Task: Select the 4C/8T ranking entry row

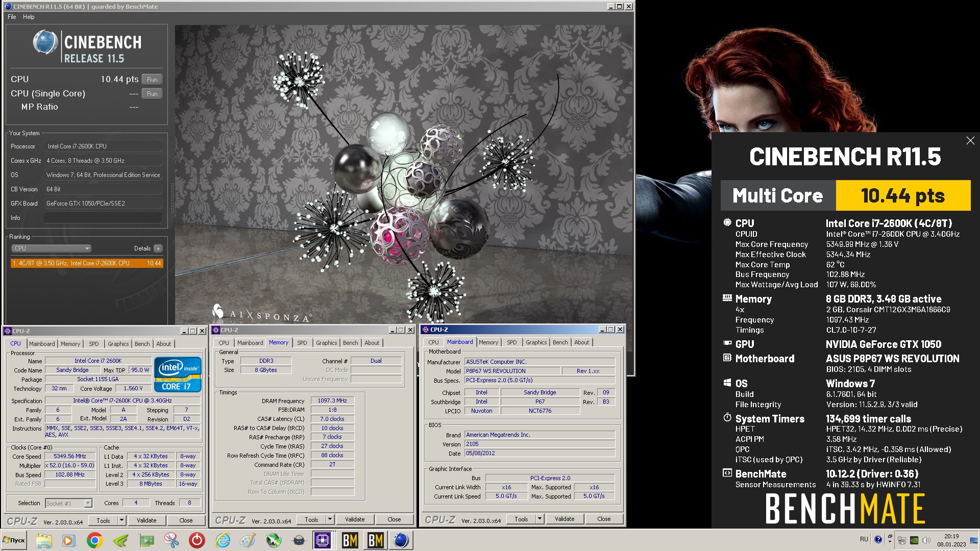Action: click(87, 263)
